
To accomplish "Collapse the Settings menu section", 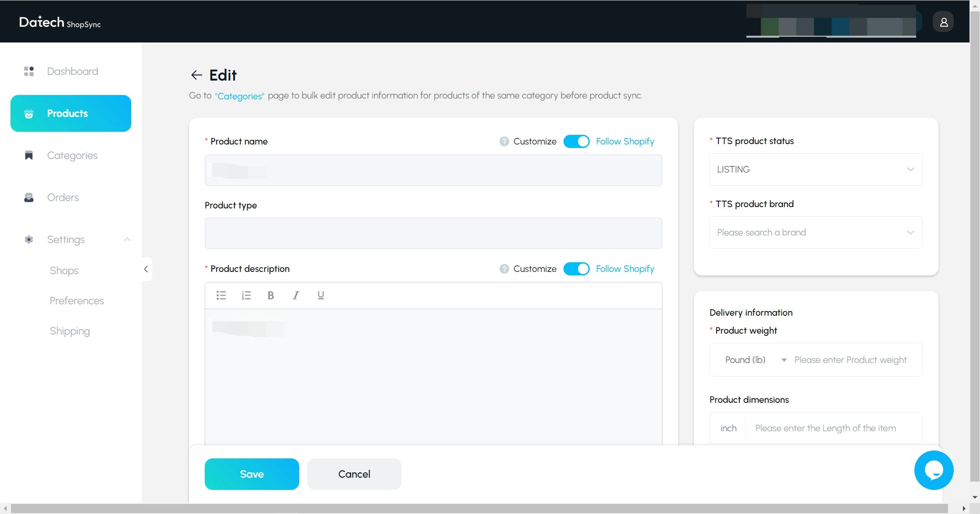I will click(127, 239).
